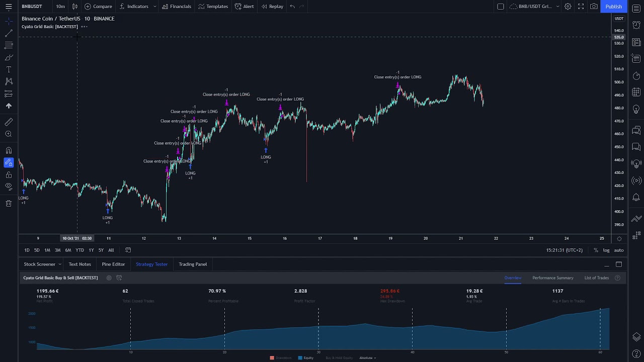
Task: Start bar Replay mode
Action: (272, 7)
